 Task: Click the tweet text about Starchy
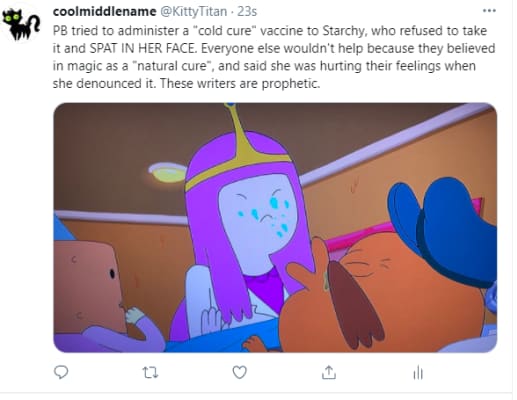point(274,57)
